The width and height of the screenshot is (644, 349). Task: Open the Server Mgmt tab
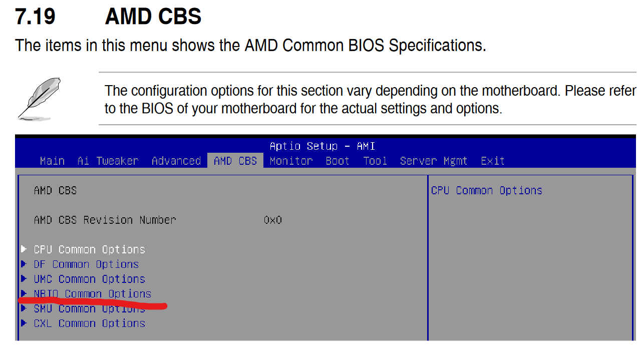pos(433,161)
